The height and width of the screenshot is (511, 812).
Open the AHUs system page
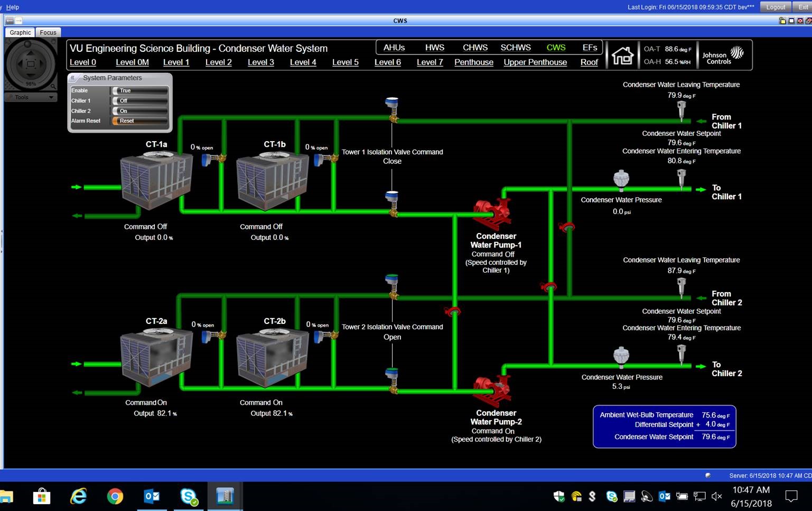[x=394, y=48]
